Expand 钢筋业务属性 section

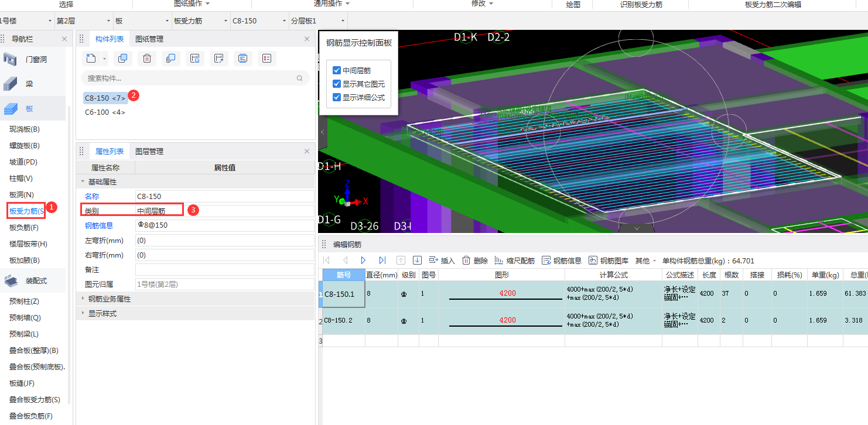pyautogui.click(x=109, y=299)
